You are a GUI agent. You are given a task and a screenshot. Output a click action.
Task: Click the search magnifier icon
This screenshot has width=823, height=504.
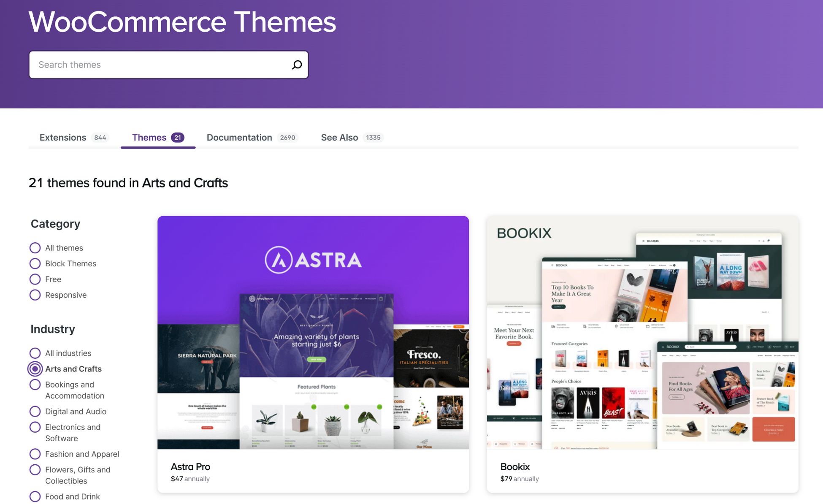[x=297, y=65]
